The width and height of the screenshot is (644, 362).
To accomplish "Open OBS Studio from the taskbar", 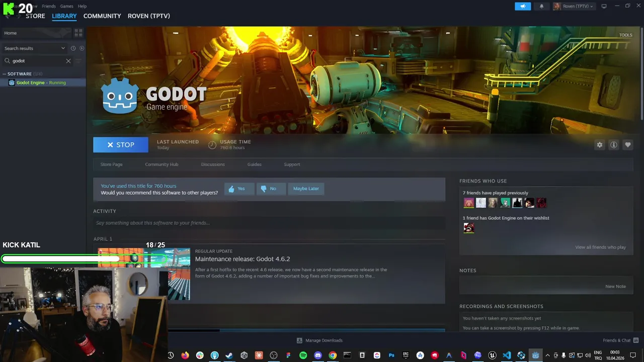I will pos(274,355).
